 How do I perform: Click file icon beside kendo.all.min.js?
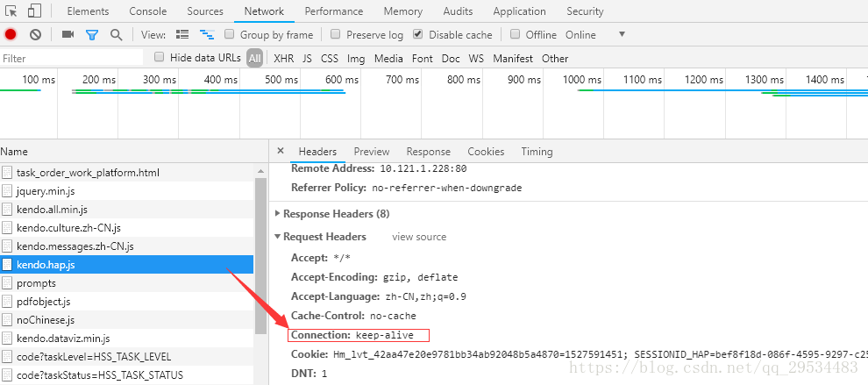[x=7, y=210]
